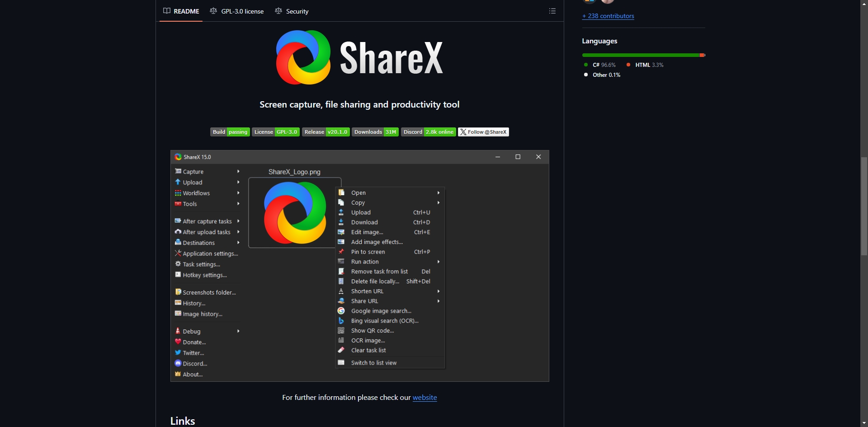The height and width of the screenshot is (427, 868).
Task: Click the page vertical scrollbar thumb
Action: (x=864, y=206)
